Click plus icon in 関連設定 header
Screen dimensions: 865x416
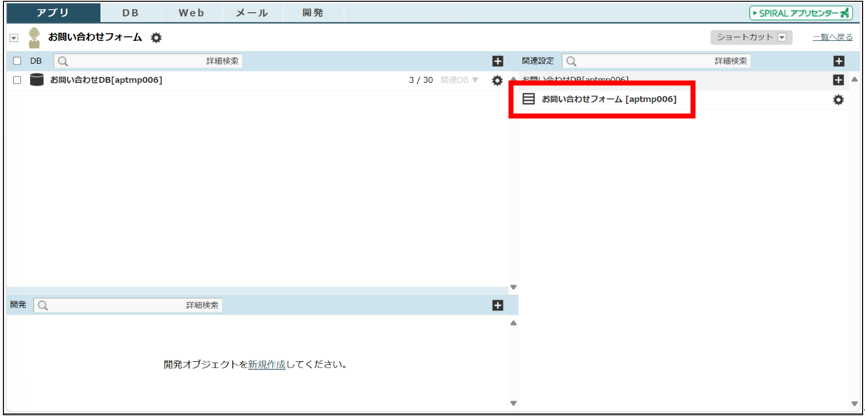839,61
